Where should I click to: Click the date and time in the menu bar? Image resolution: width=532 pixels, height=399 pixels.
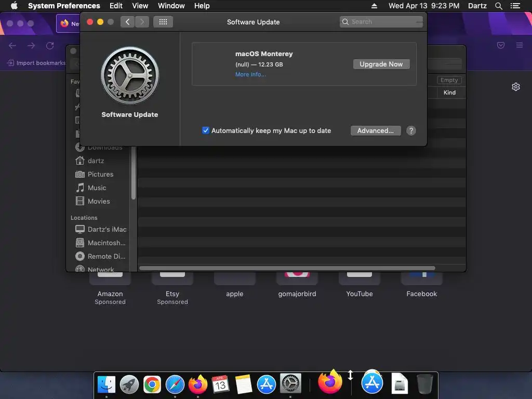tap(424, 6)
